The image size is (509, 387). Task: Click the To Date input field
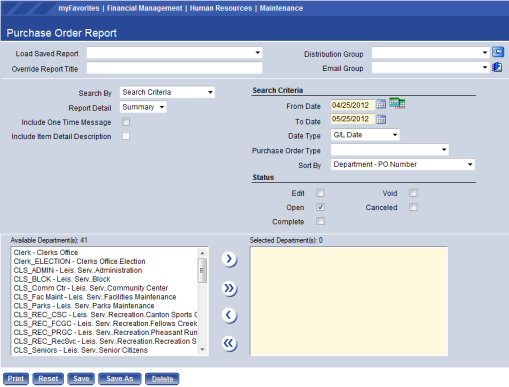353,119
